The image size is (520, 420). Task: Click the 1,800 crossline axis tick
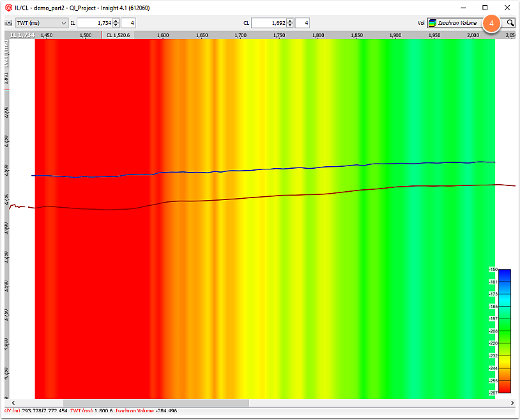pos(318,35)
